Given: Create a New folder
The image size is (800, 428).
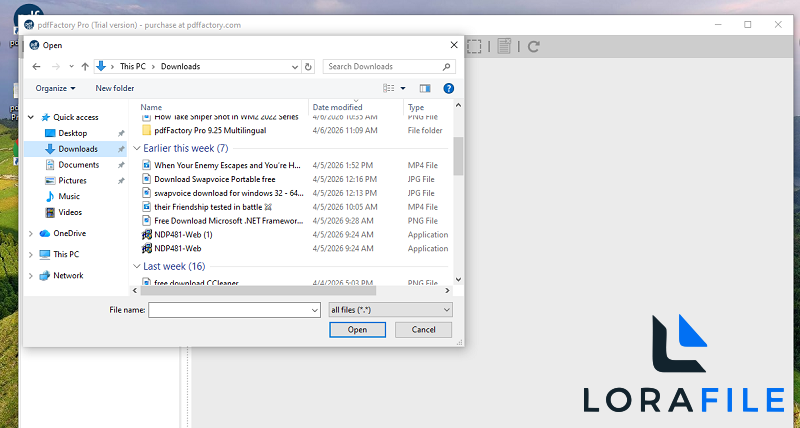Looking at the screenshot, I should point(115,88).
